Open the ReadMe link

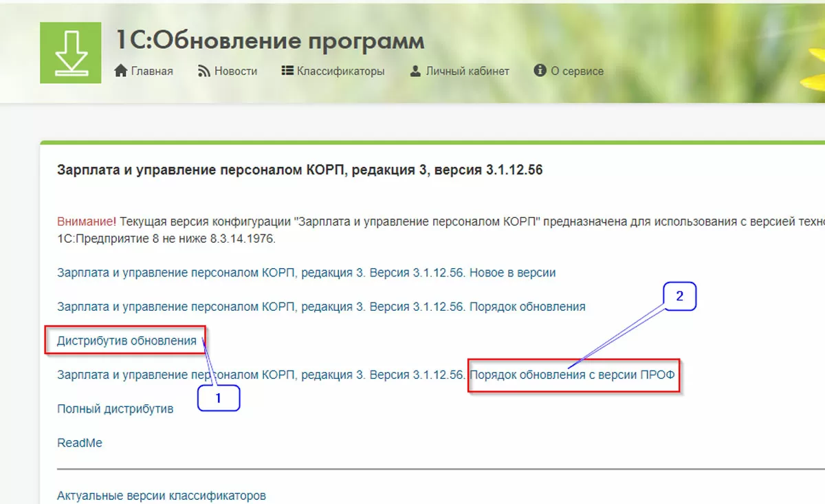coord(80,443)
